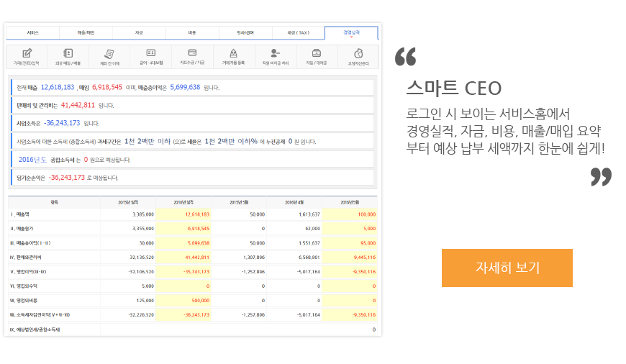The height and width of the screenshot is (364, 626).
Task: Switch to the 세금 (TAX) tab
Action: pyautogui.click(x=299, y=32)
